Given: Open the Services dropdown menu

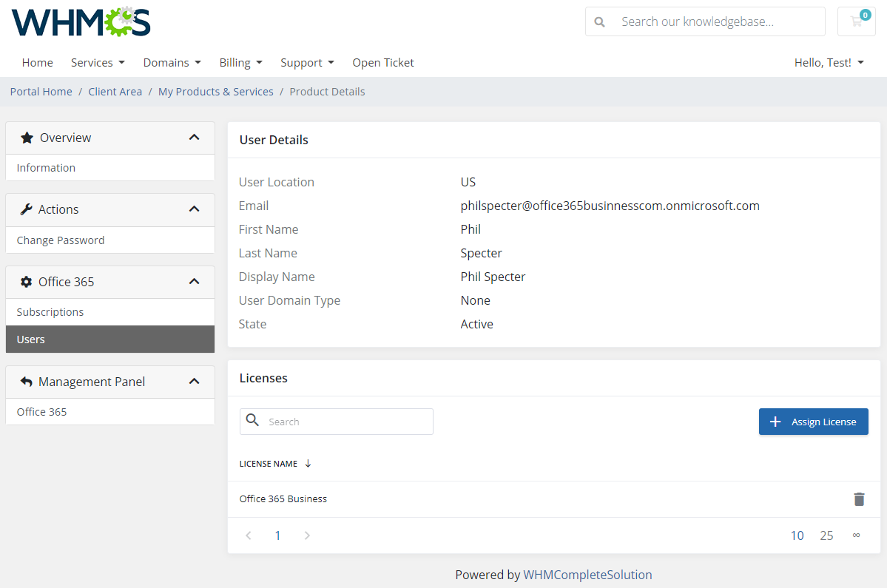Looking at the screenshot, I should (98, 63).
